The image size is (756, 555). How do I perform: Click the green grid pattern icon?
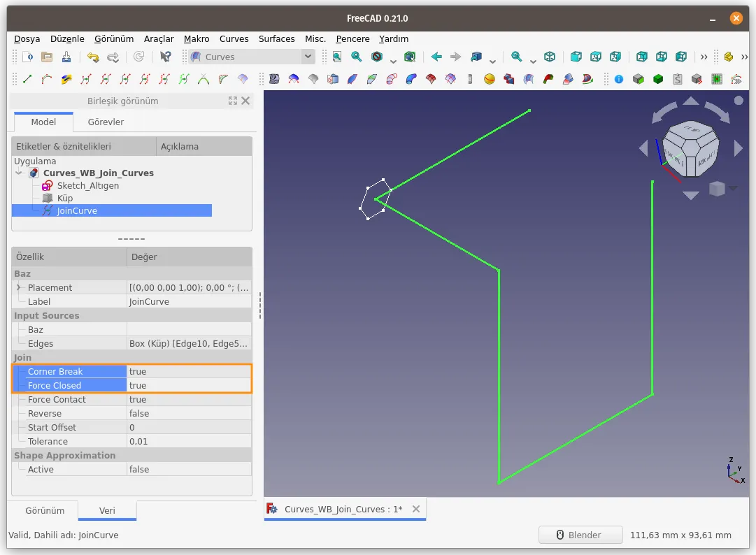tap(717, 79)
